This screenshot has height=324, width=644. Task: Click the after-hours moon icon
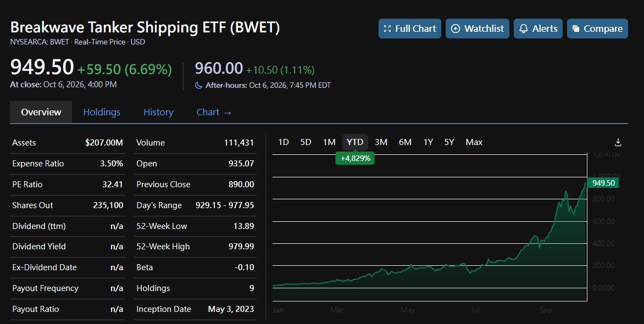(x=198, y=86)
